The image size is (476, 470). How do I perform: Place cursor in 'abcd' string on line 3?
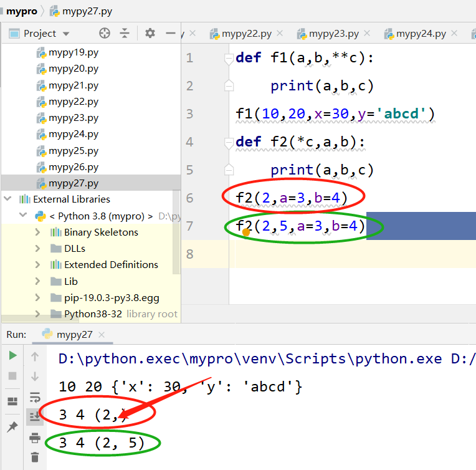401,114
